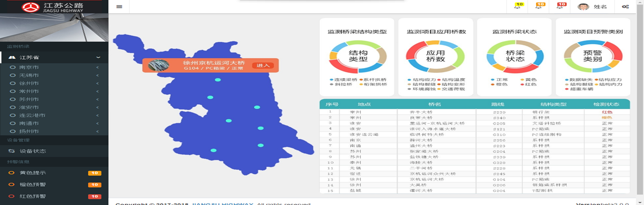This screenshot has height=205, width=644.
Task: Open the red notification bell
Action: pyautogui.click(x=560, y=6)
